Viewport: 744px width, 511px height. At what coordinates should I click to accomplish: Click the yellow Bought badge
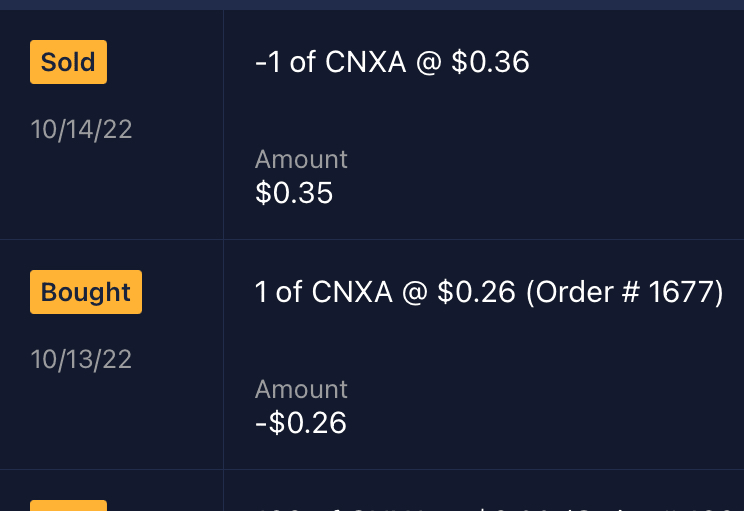coord(86,292)
